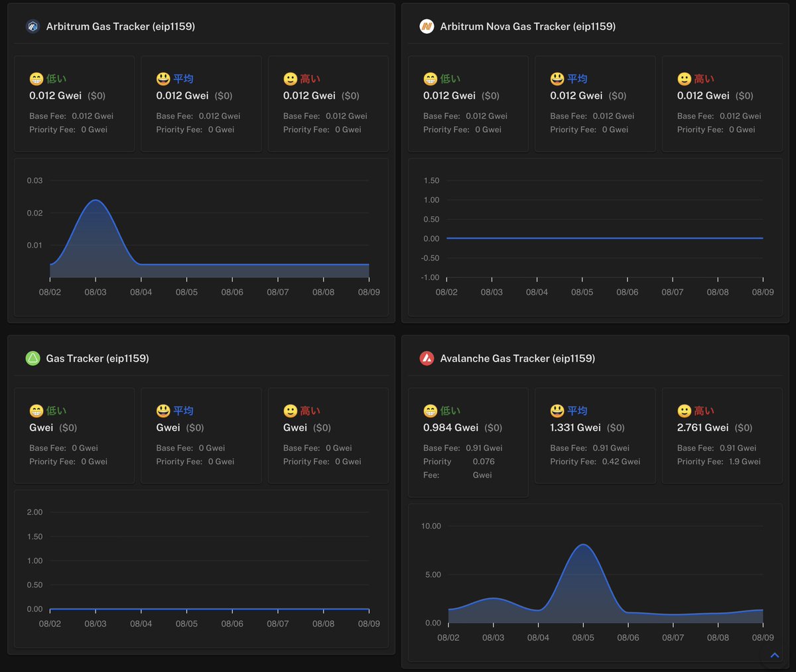The image size is (796, 672).
Task: Click the high emoji in Avalanche card
Action: [x=685, y=411]
